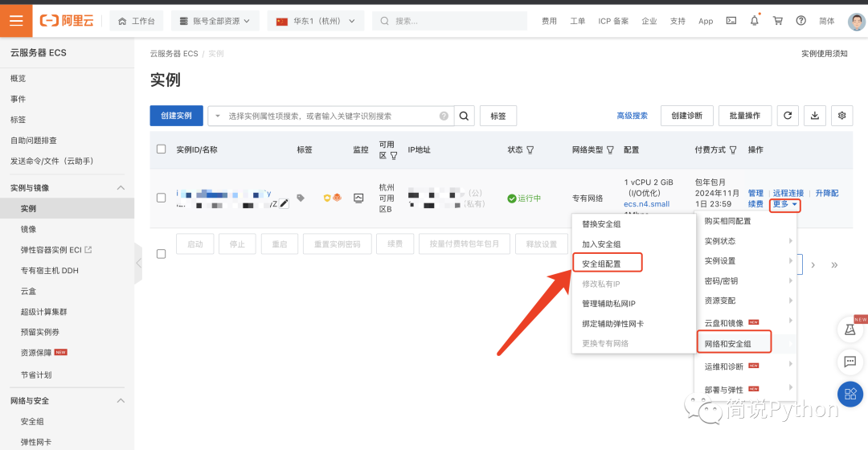Open the hamburger main menu

(x=16, y=21)
